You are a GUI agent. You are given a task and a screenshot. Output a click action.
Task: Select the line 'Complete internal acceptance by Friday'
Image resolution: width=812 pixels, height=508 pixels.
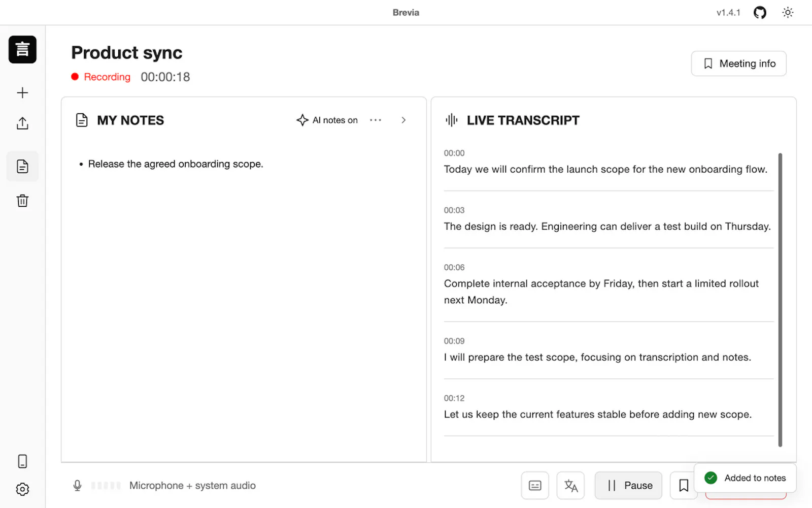point(601,292)
